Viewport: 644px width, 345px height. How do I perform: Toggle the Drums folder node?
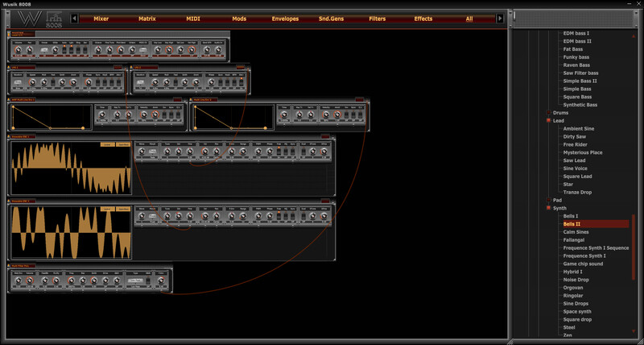tap(548, 113)
